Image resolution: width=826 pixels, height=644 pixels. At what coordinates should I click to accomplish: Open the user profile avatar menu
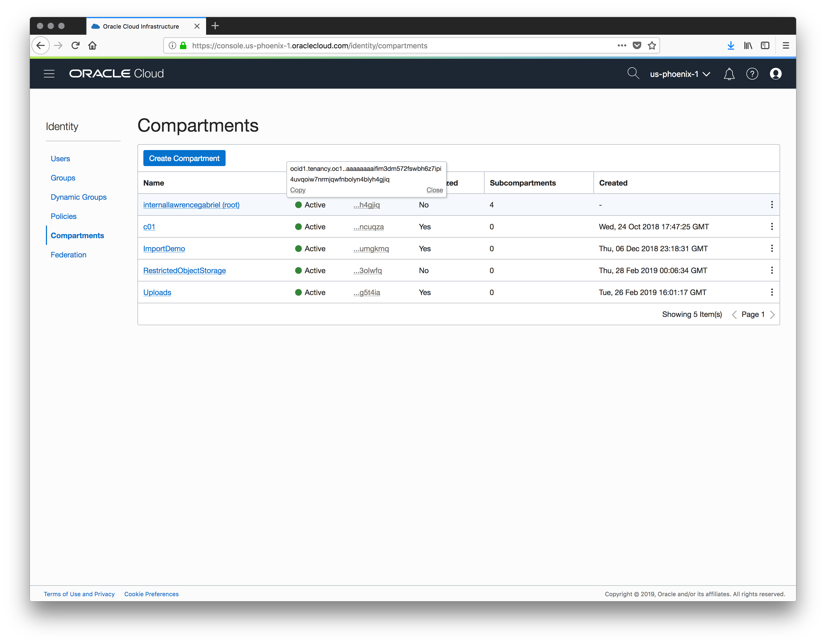[x=775, y=74]
